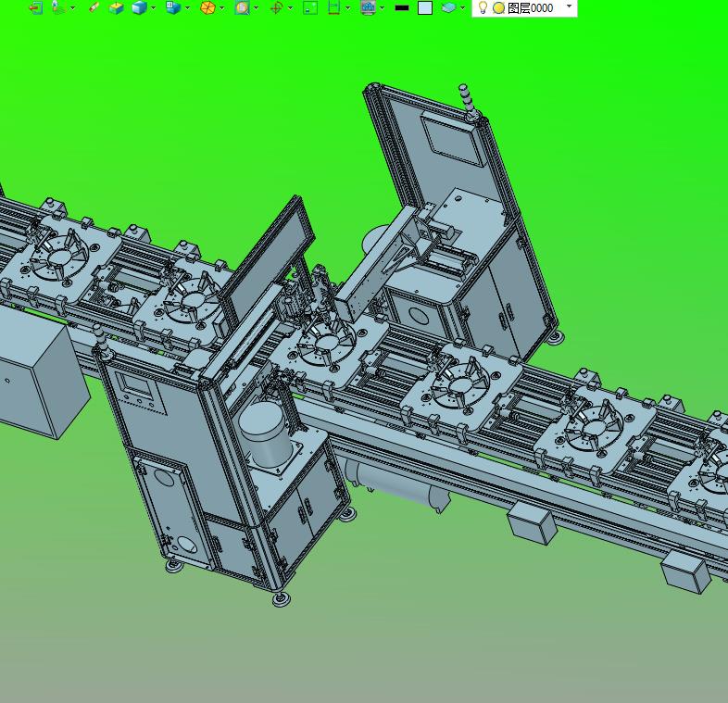Click the blue shaded cube icon

[x=139, y=7]
